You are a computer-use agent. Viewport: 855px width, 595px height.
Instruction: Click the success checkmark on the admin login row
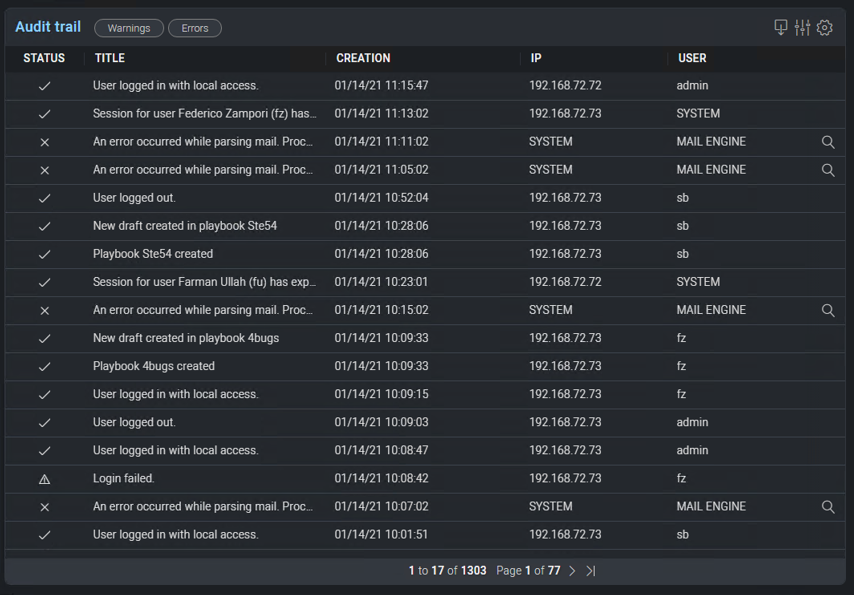44,86
